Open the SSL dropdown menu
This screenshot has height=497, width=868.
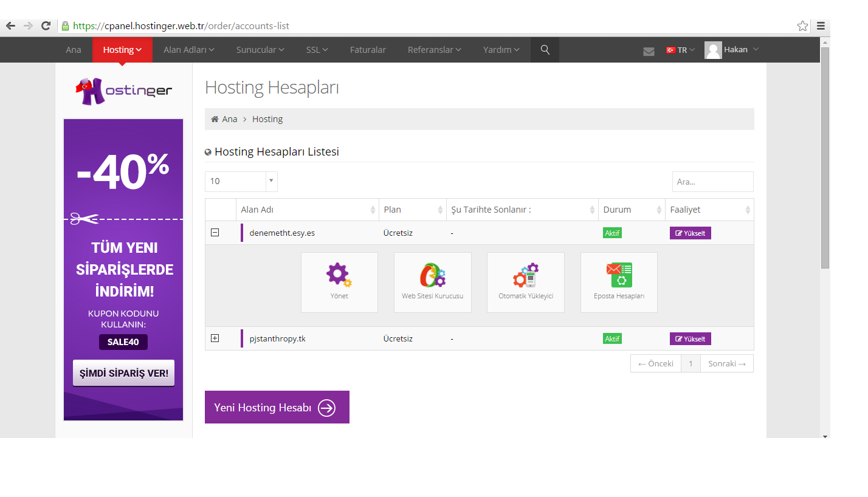coord(317,50)
